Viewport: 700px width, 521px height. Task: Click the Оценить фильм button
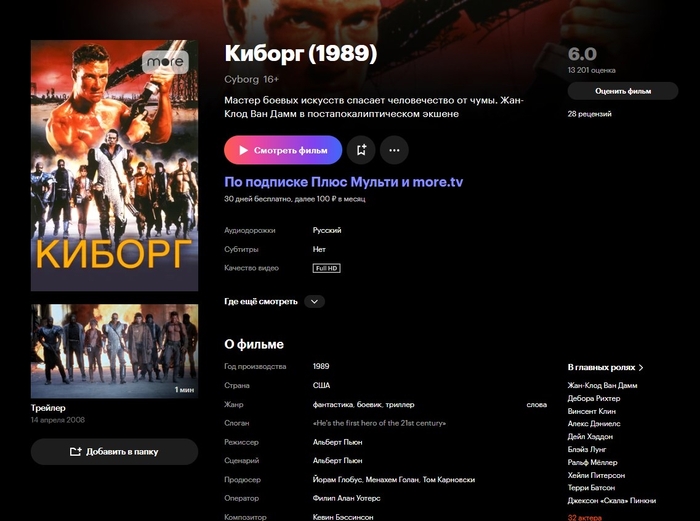coord(623,91)
